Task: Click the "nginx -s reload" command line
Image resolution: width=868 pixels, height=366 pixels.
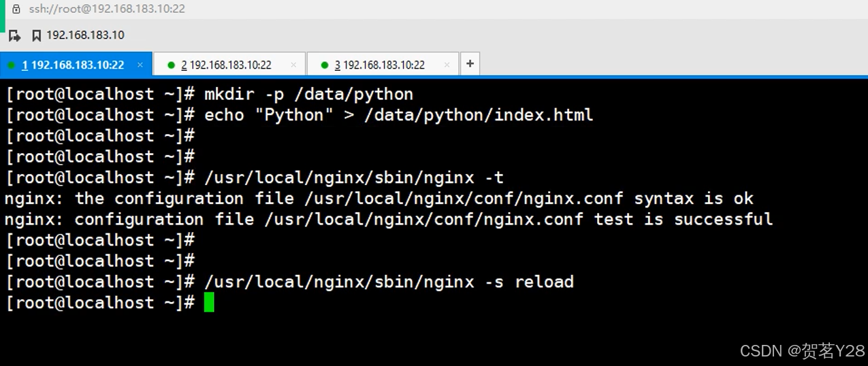Action: [x=289, y=282]
